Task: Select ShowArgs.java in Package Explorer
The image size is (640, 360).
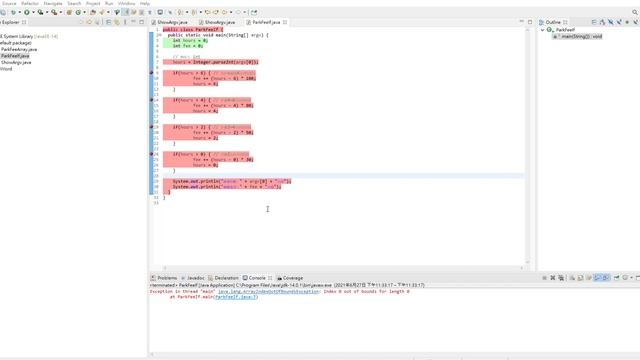Action: (x=16, y=62)
